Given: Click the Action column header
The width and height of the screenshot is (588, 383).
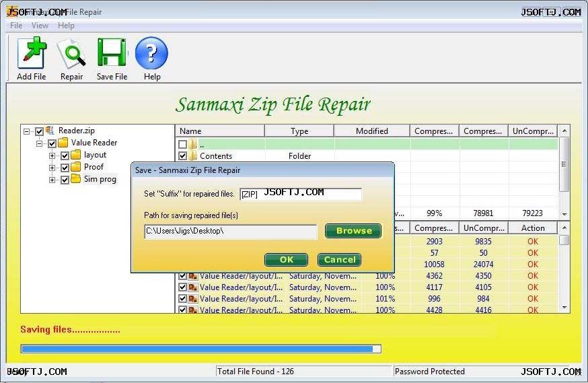Looking at the screenshot, I should 533,228.
